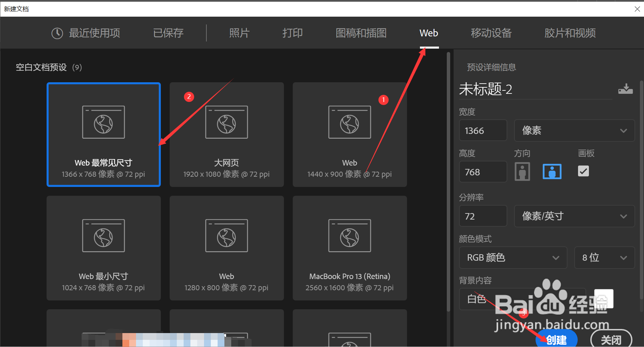Open the 8 位 bit depth dropdown
The image size is (644, 347).
[x=604, y=257]
